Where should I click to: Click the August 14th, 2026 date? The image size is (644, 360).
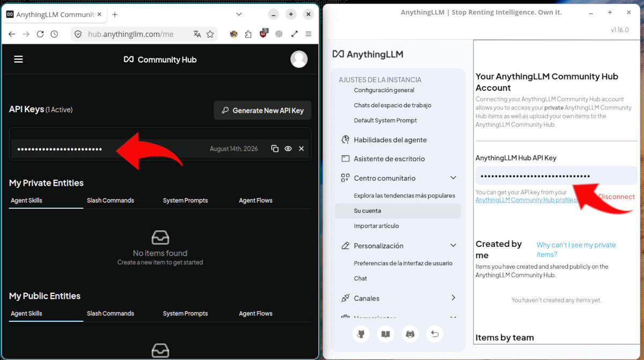point(234,149)
